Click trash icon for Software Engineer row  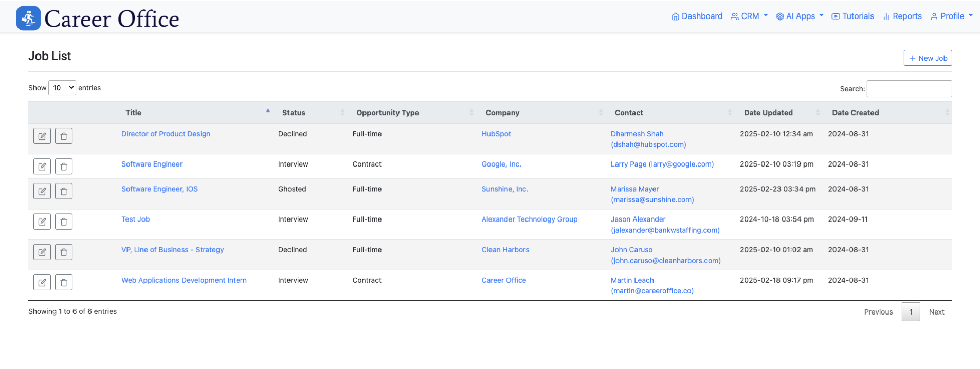click(64, 167)
